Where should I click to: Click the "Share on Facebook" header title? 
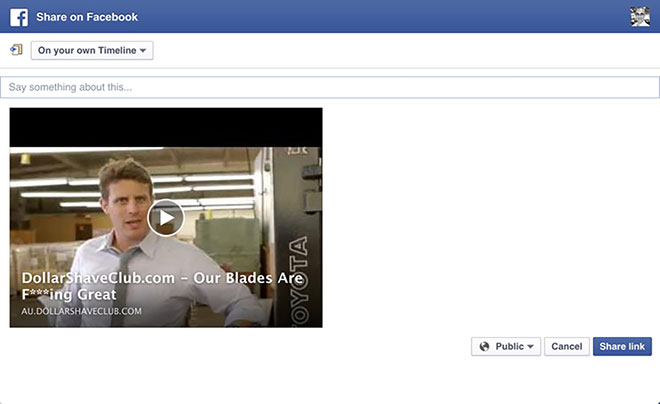click(x=87, y=17)
